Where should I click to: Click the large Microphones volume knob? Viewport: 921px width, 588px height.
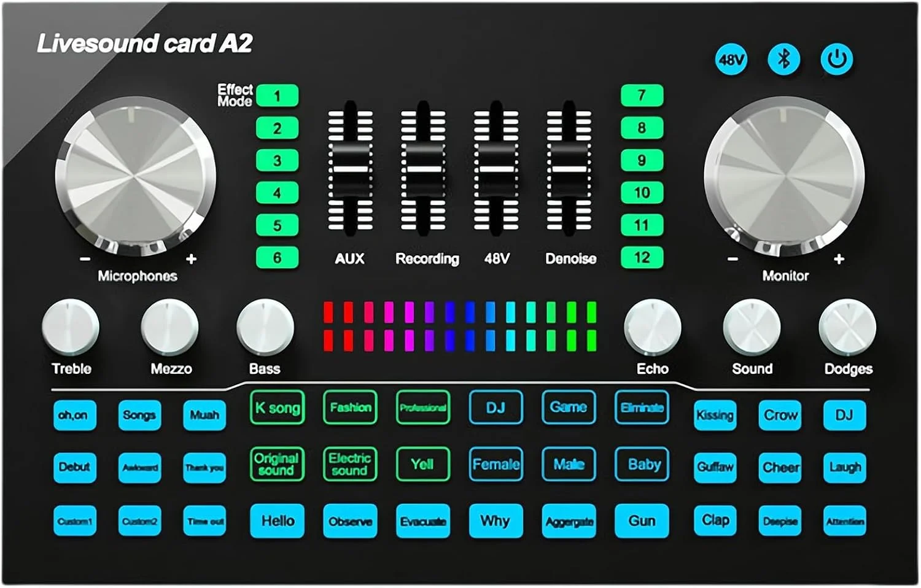point(136,176)
